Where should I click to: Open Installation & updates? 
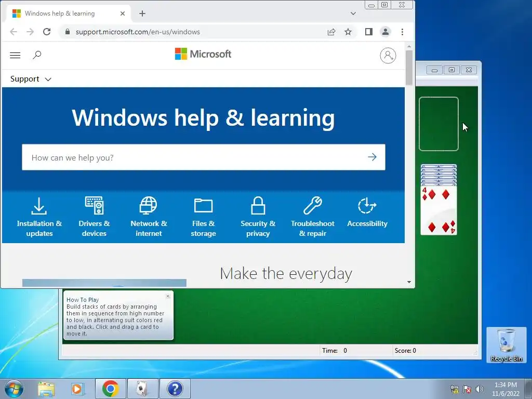39,217
